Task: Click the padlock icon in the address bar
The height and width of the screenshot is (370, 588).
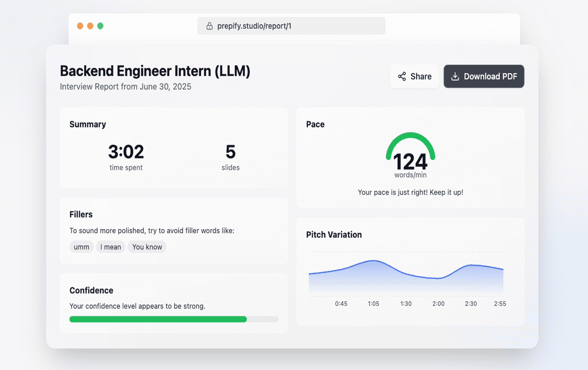Action: coord(209,26)
